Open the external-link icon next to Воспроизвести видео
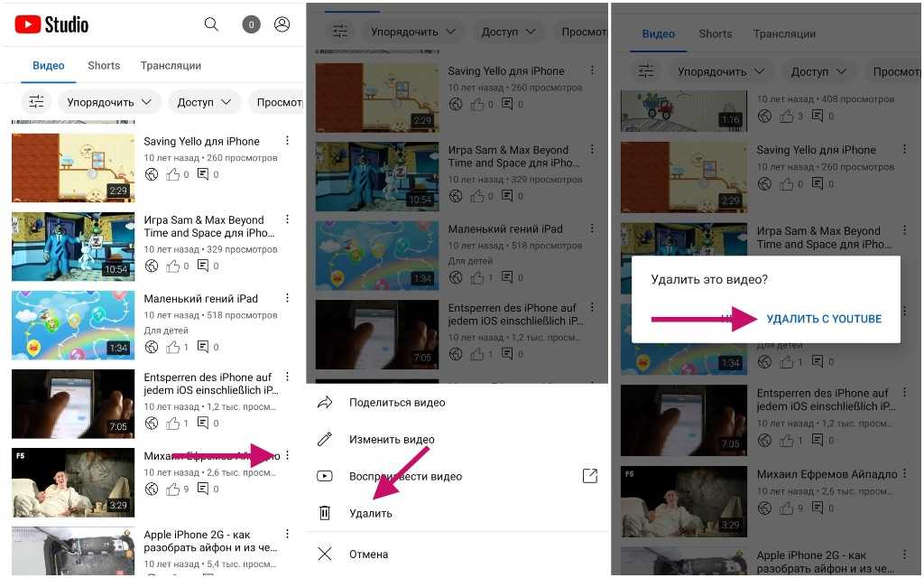This screenshot has width=924, height=578. point(589,476)
